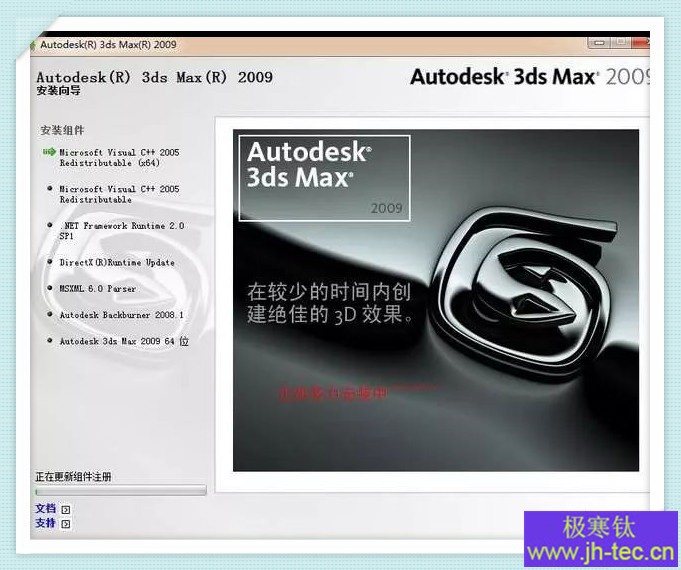The image size is (681, 570).
Task: Click the installation progress bar
Action: (x=120, y=491)
